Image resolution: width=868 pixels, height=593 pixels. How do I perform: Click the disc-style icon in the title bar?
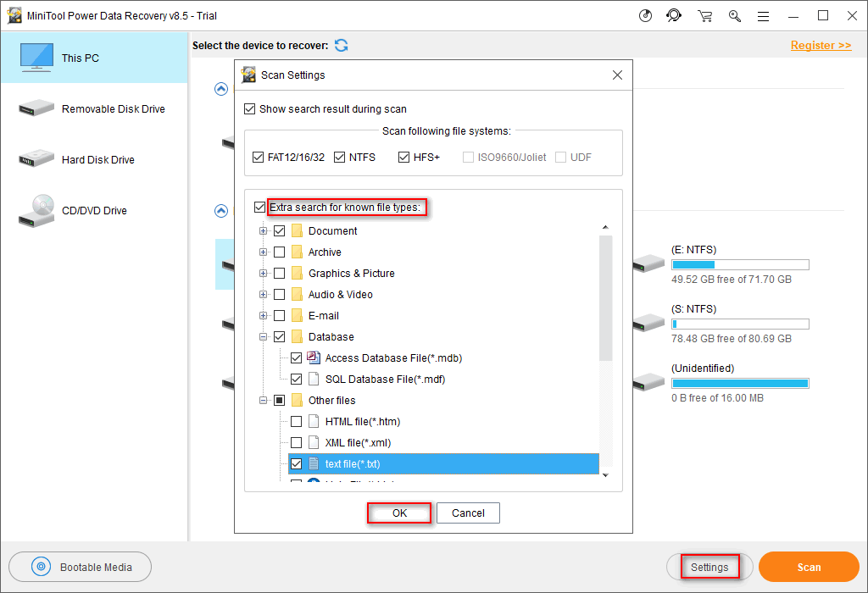point(645,16)
